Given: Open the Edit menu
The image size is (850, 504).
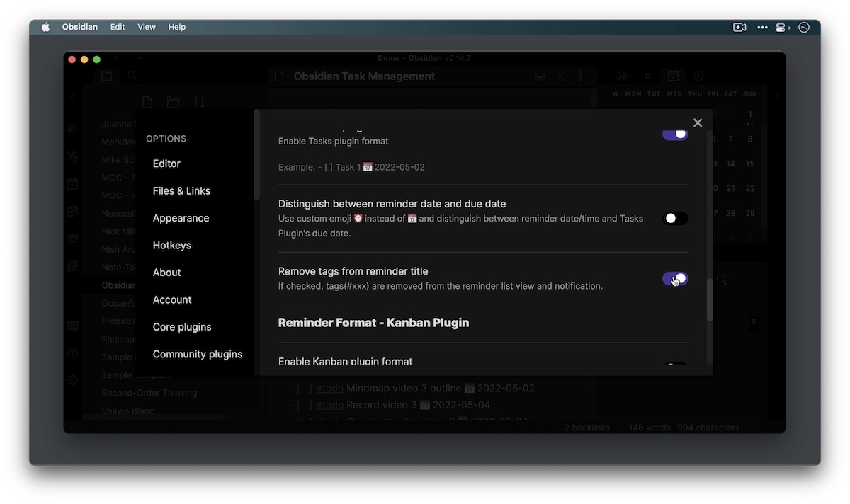Looking at the screenshot, I should click(x=118, y=27).
